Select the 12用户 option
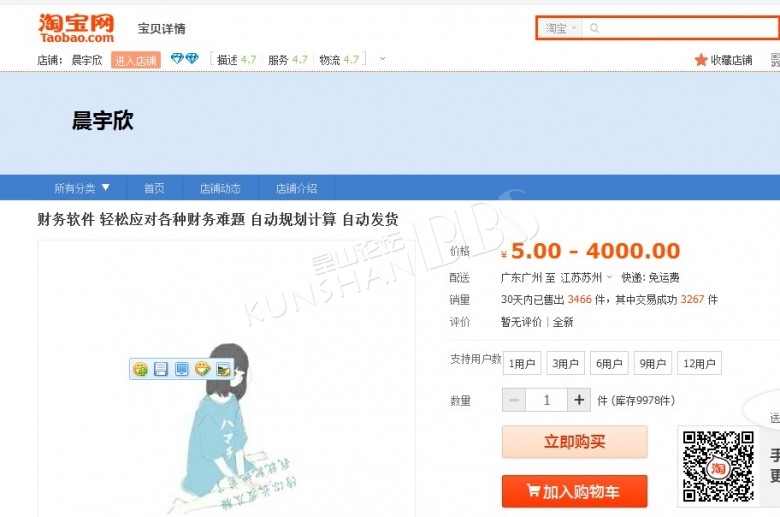 (x=699, y=363)
